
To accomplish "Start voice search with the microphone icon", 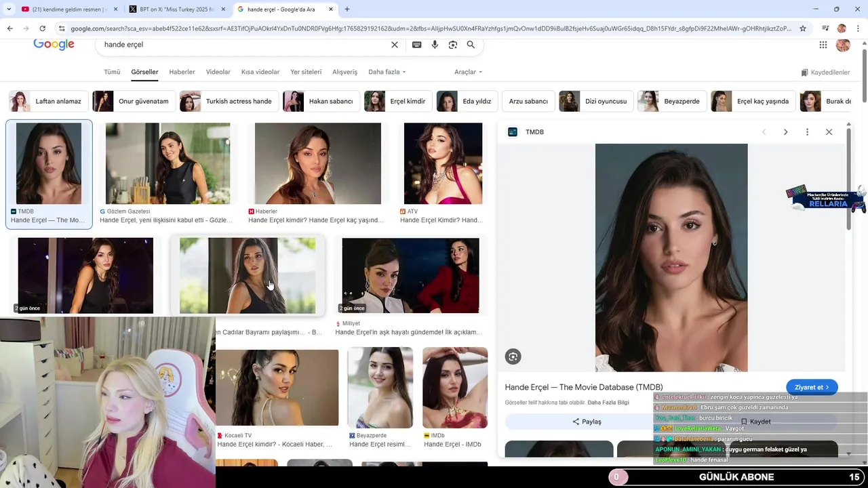I will coord(435,45).
